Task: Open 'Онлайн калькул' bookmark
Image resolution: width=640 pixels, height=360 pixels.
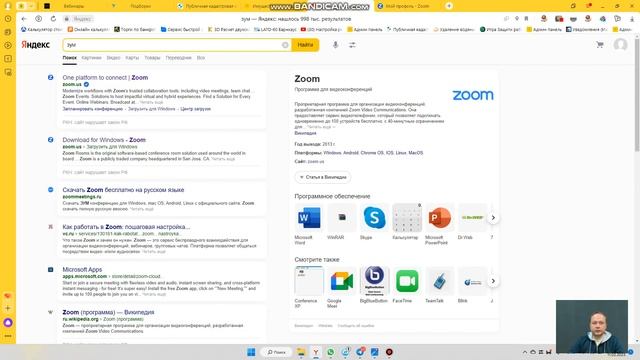Action: click(88, 29)
